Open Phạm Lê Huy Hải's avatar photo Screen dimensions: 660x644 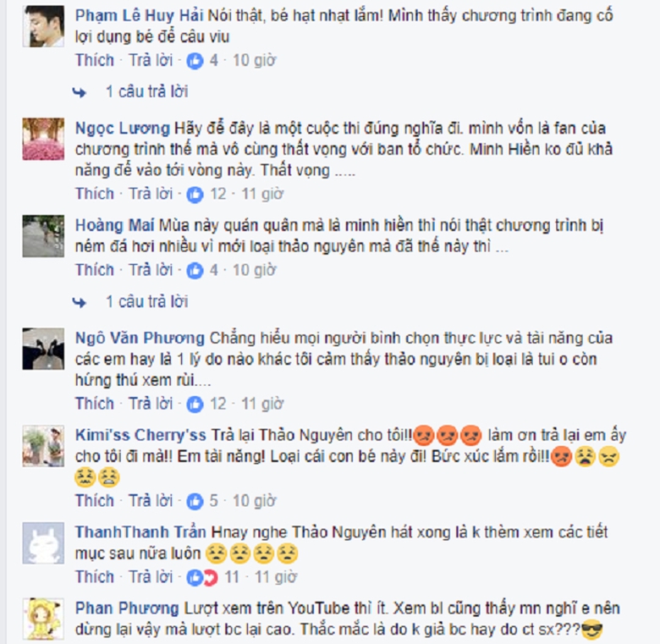tap(43, 26)
